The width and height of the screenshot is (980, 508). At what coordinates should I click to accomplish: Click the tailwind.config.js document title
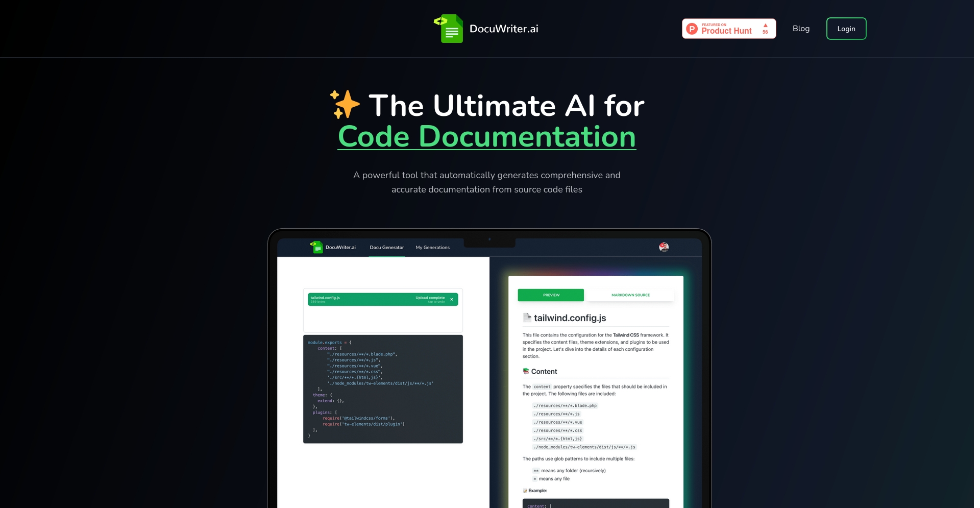pyautogui.click(x=570, y=318)
